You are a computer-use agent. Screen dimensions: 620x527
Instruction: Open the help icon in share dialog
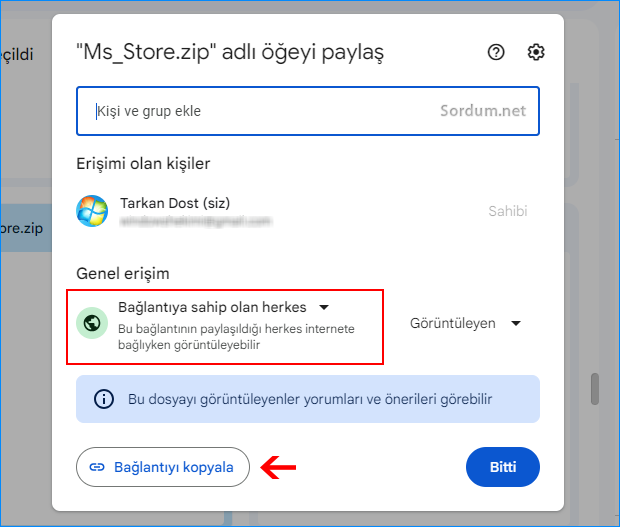[496, 52]
